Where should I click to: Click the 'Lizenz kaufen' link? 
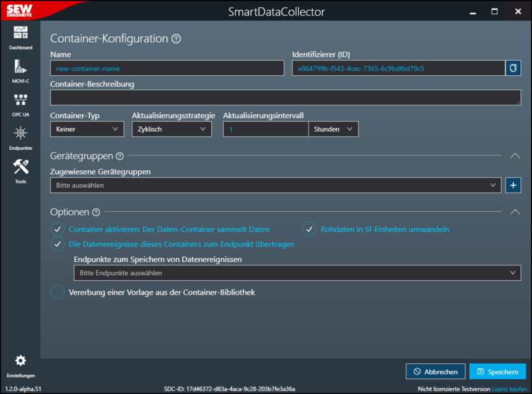tap(509, 389)
